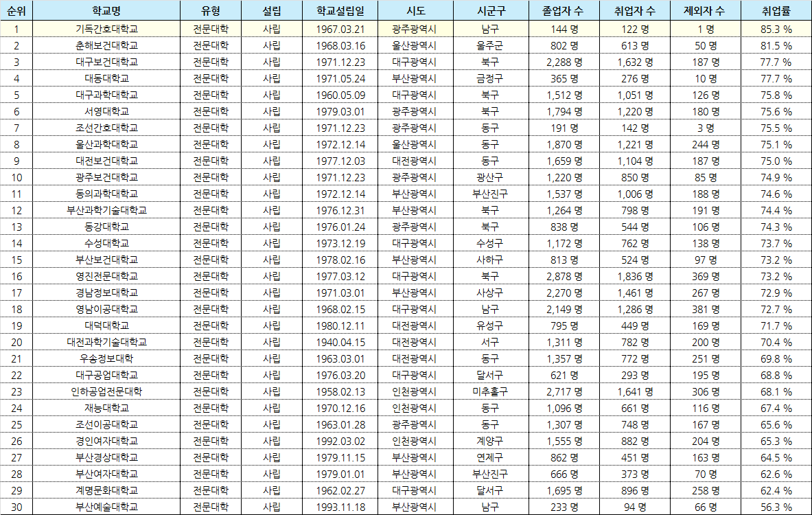Select school name 수성대학교

tap(106, 244)
